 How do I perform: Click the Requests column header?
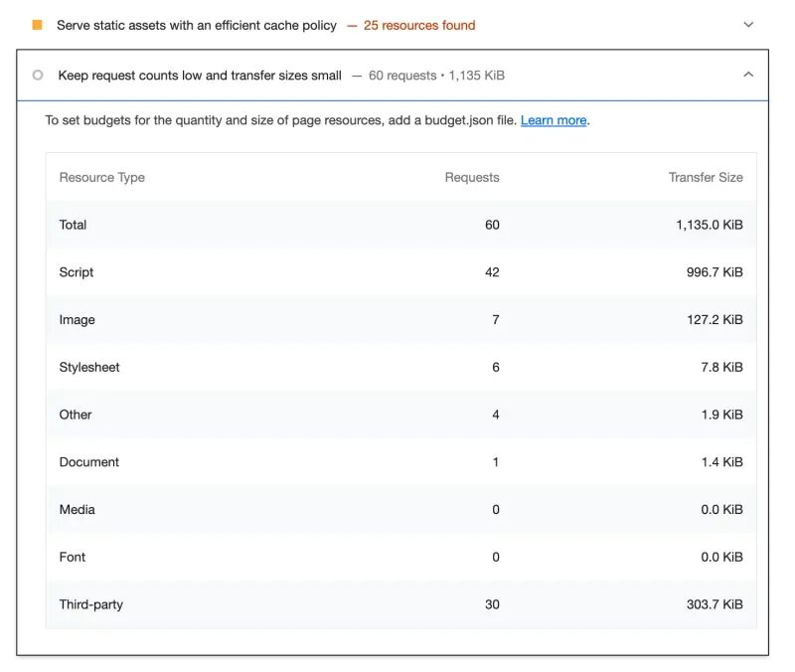pyautogui.click(x=472, y=178)
